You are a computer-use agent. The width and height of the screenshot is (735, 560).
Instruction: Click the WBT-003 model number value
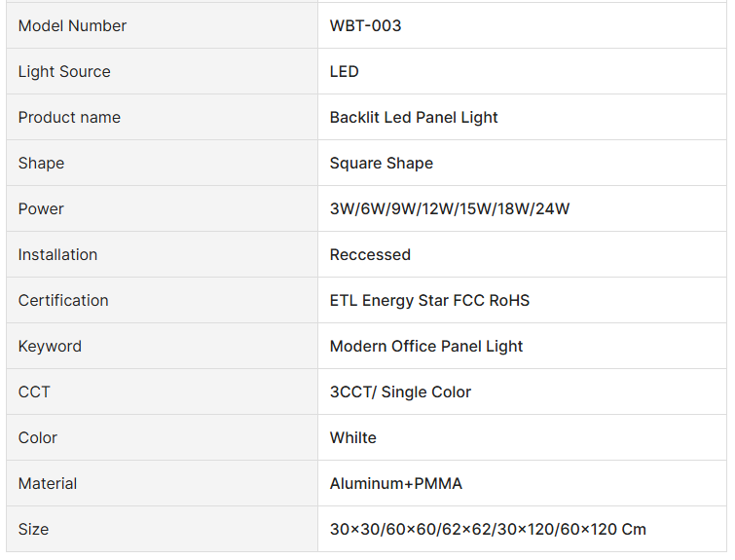click(365, 26)
